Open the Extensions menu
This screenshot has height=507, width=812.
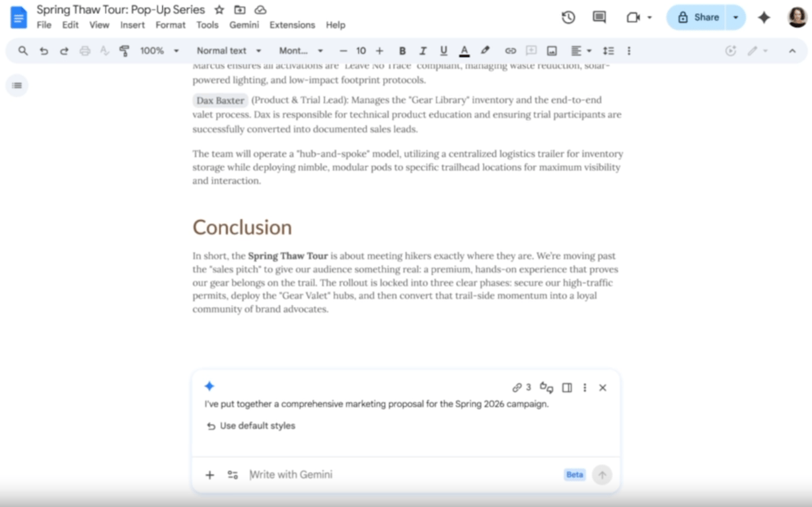click(292, 25)
